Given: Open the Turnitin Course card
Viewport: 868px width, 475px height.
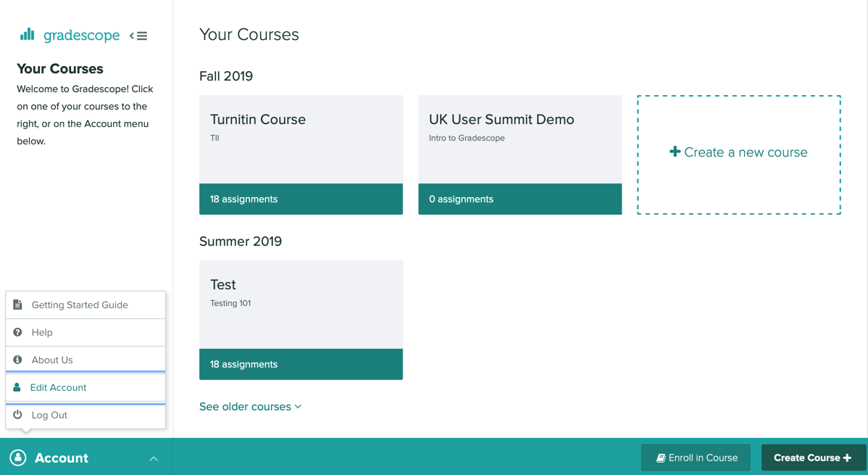Looking at the screenshot, I should [x=301, y=154].
